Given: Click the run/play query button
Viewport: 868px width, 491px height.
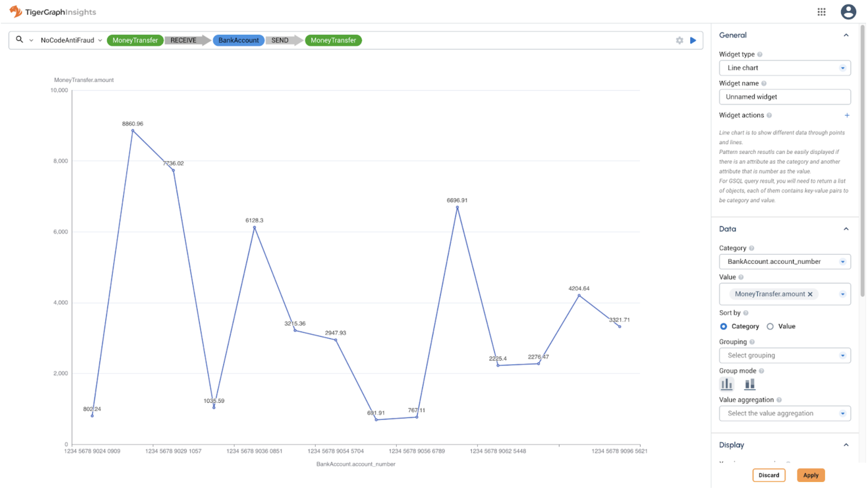Looking at the screenshot, I should pyautogui.click(x=693, y=40).
